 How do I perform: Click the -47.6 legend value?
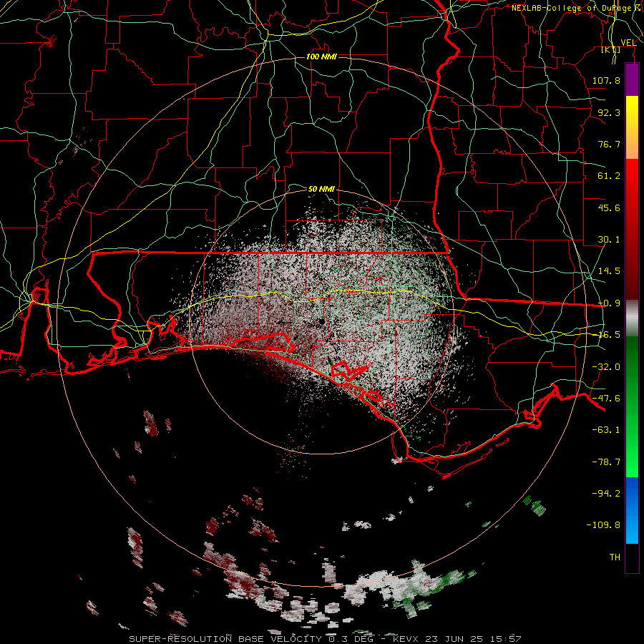(x=606, y=399)
